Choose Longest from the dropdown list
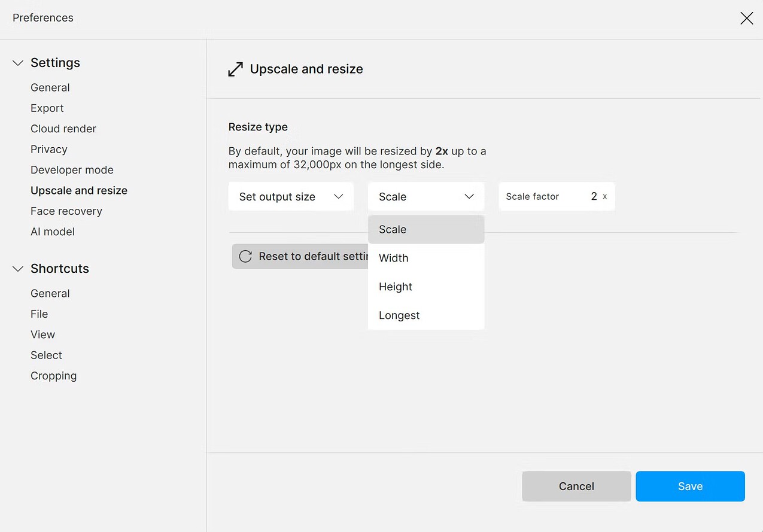Viewport: 763px width, 532px height. click(426, 315)
